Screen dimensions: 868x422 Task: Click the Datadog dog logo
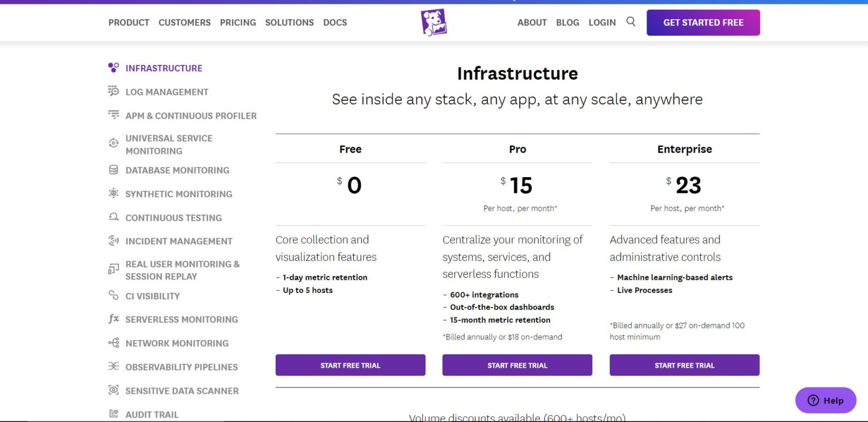[434, 21]
